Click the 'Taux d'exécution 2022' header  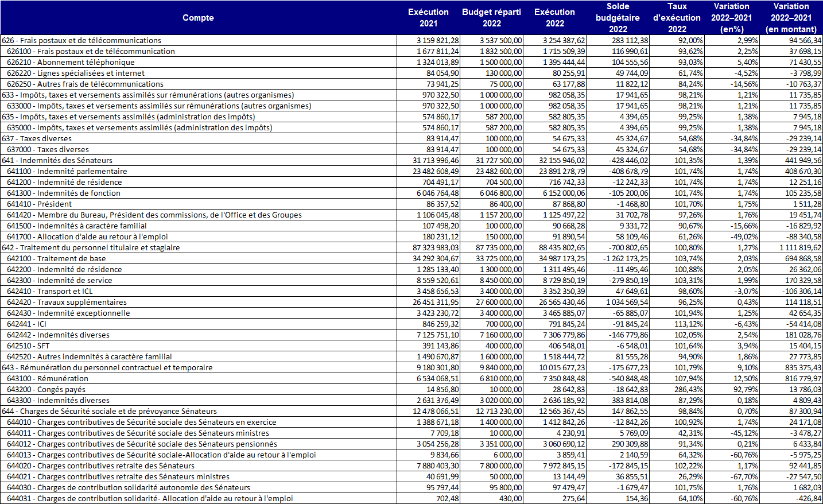point(677,18)
